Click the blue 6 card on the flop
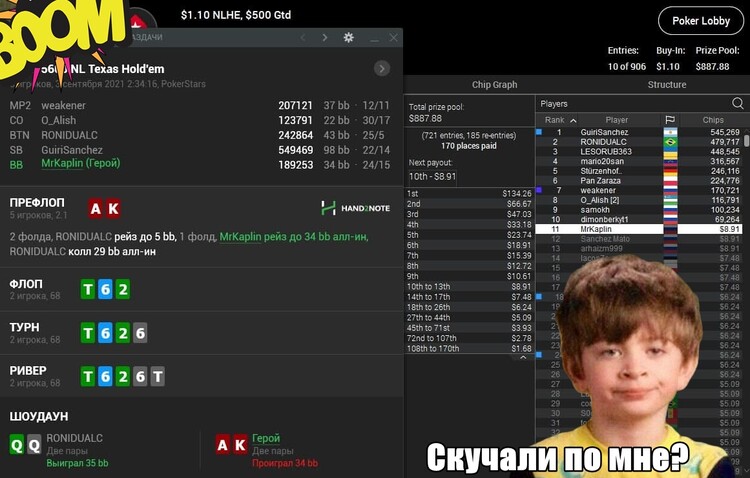This screenshot has width=750, height=478. click(x=105, y=289)
